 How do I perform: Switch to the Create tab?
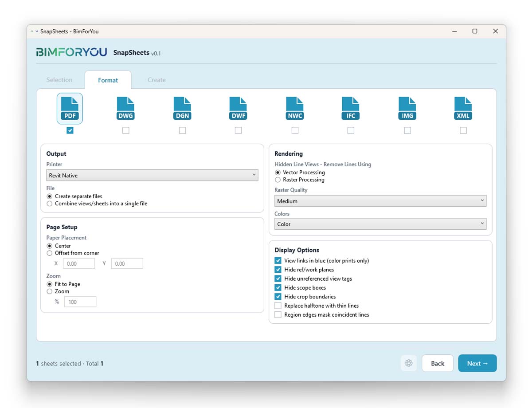coord(156,80)
